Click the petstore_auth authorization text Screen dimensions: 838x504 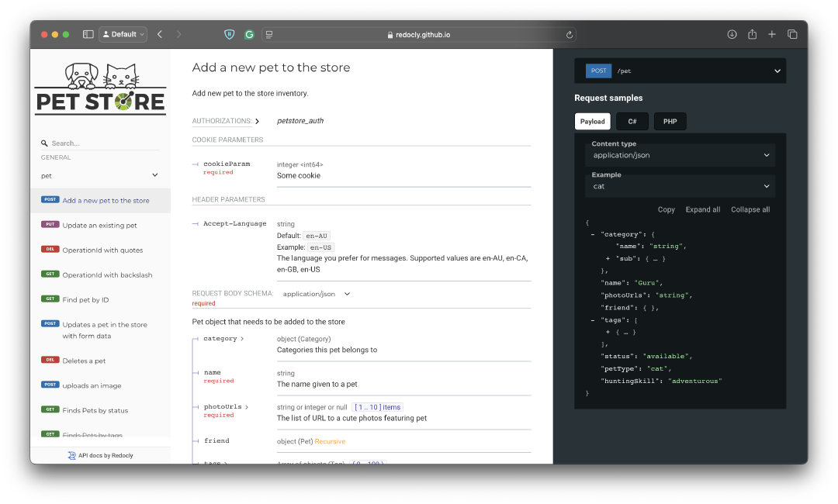pyautogui.click(x=300, y=121)
